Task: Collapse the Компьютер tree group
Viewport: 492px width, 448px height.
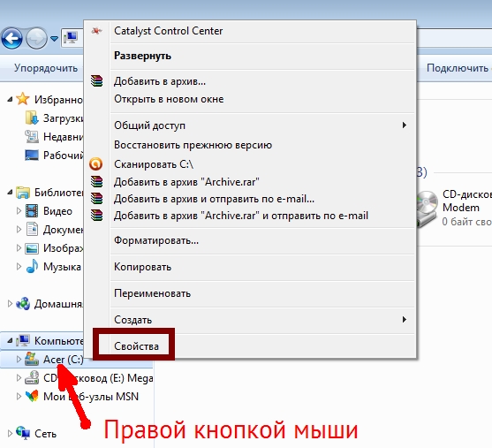Action: (x=10, y=340)
